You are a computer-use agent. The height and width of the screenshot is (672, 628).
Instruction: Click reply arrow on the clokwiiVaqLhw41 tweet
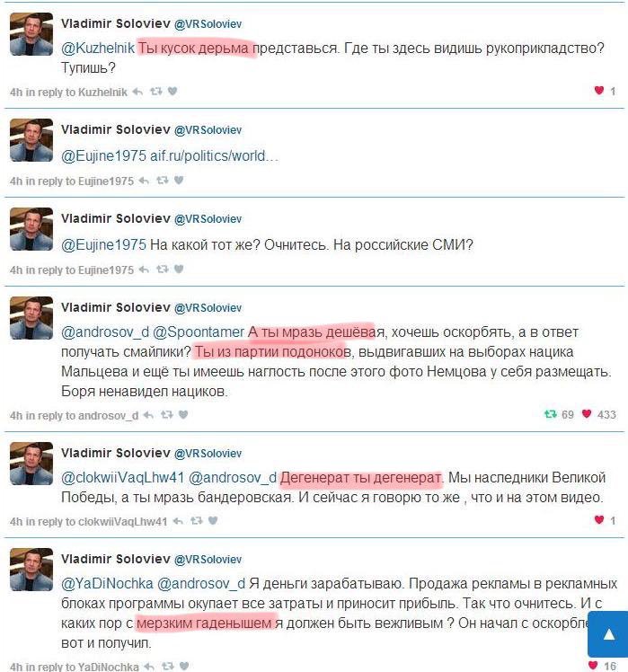[178, 521]
